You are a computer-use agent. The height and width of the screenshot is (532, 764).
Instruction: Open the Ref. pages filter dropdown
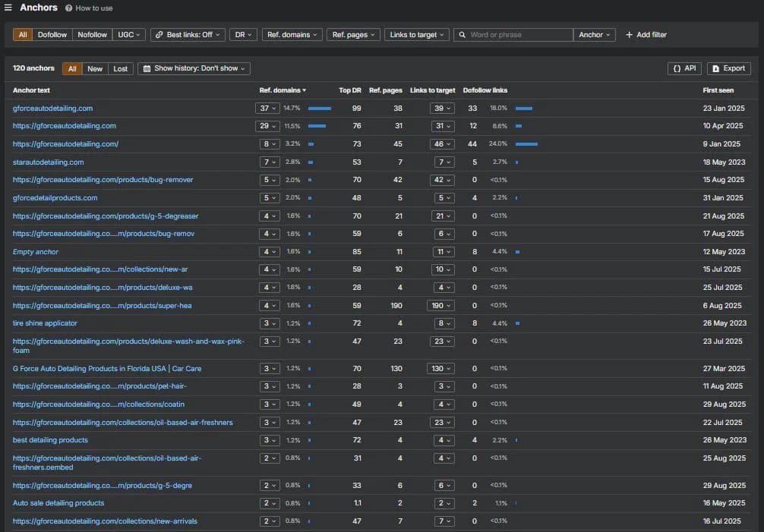[x=353, y=35]
